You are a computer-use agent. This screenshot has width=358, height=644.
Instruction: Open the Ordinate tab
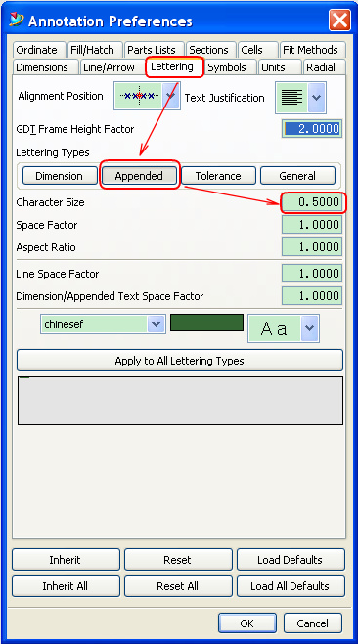click(x=38, y=50)
